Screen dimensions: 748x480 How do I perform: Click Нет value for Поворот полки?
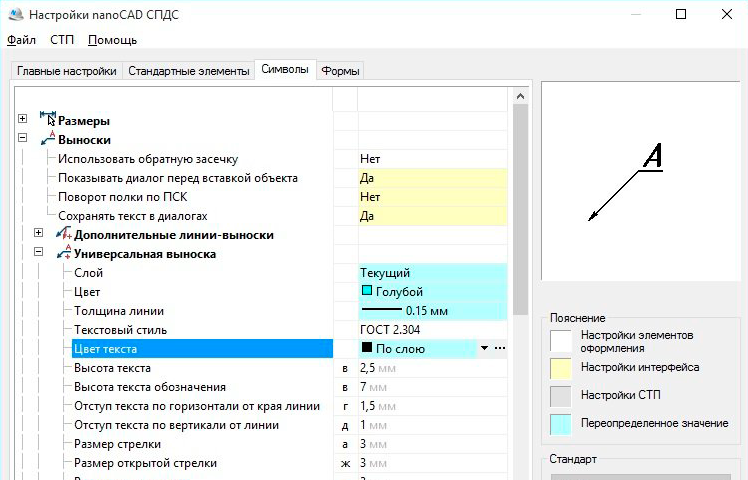pos(433,197)
